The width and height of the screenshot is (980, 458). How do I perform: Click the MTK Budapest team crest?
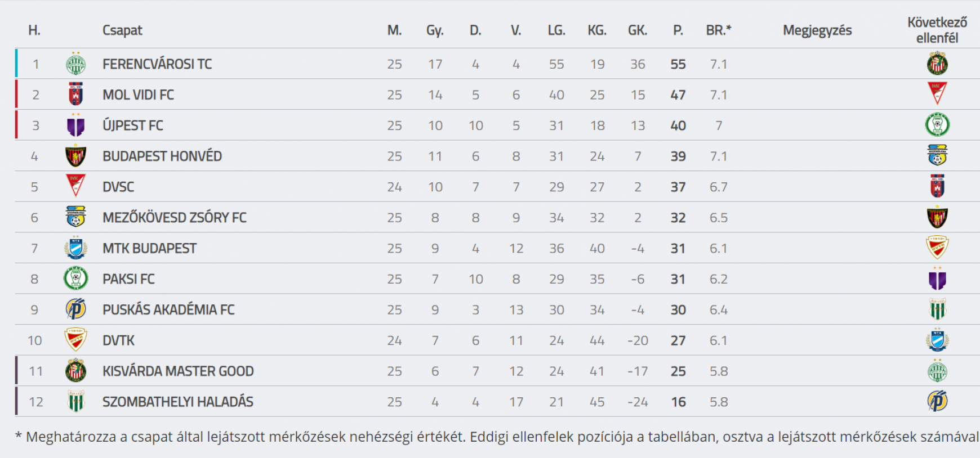click(x=76, y=248)
